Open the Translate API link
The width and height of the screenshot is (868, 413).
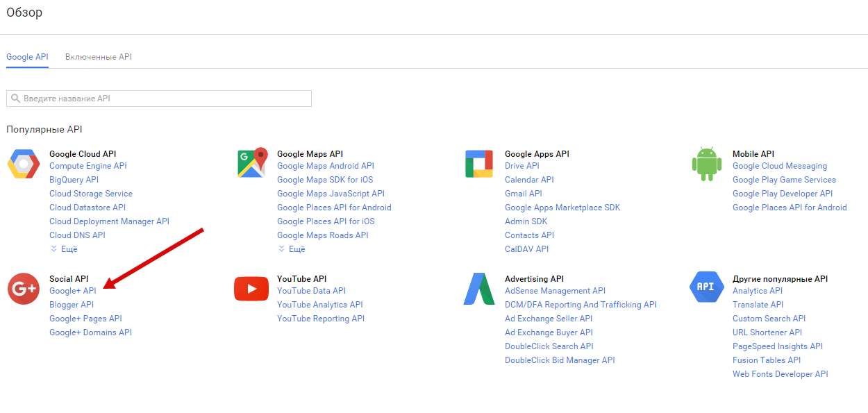pos(758,305)
